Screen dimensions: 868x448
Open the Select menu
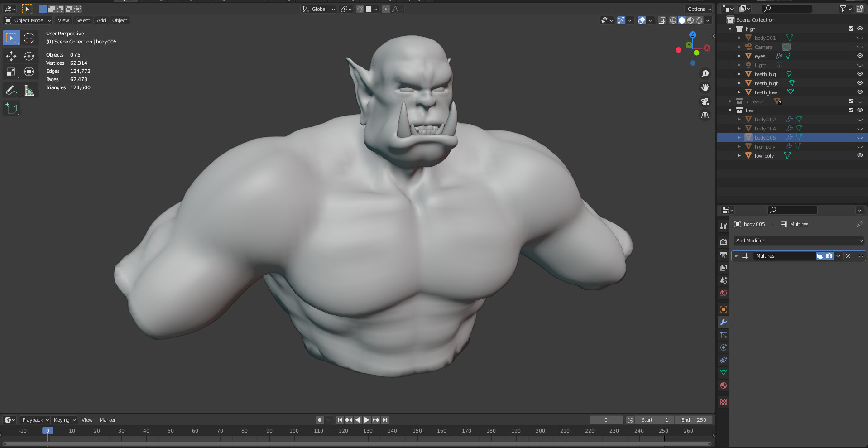click(83, 20)
